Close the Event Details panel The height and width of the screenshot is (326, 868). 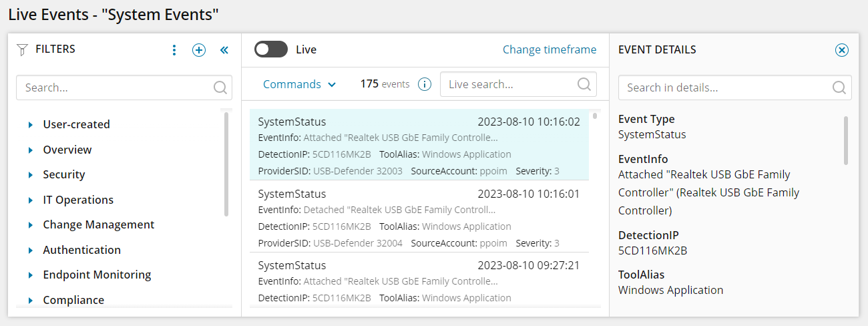coord(842,50)
